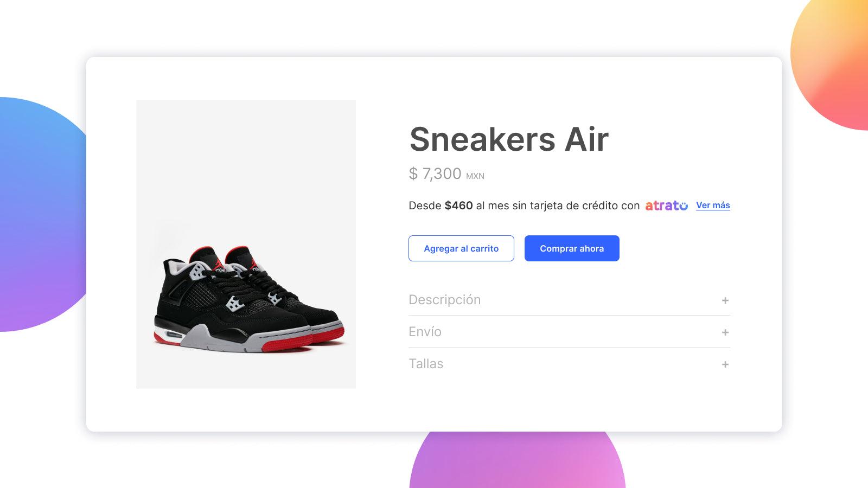Click the gray background beside the sneakers
This screenshot has height=488, width=868.
[x=246, y=163]
